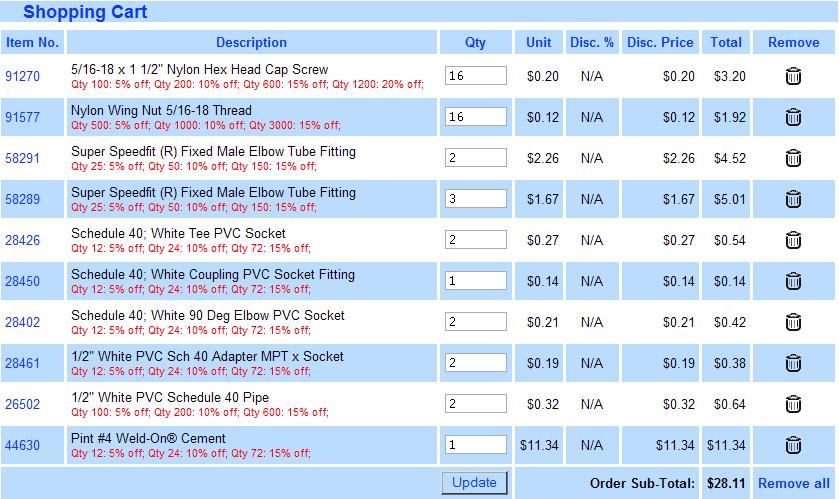Click the trash icon for item 58291
The image size is (839, 499).
(793, 158)
